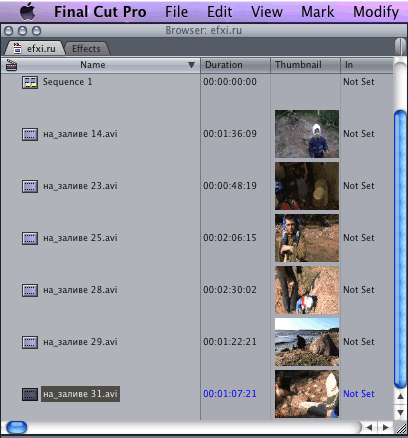
Task: Click duration value 00:00:48:19
Action: coord(230,186)
